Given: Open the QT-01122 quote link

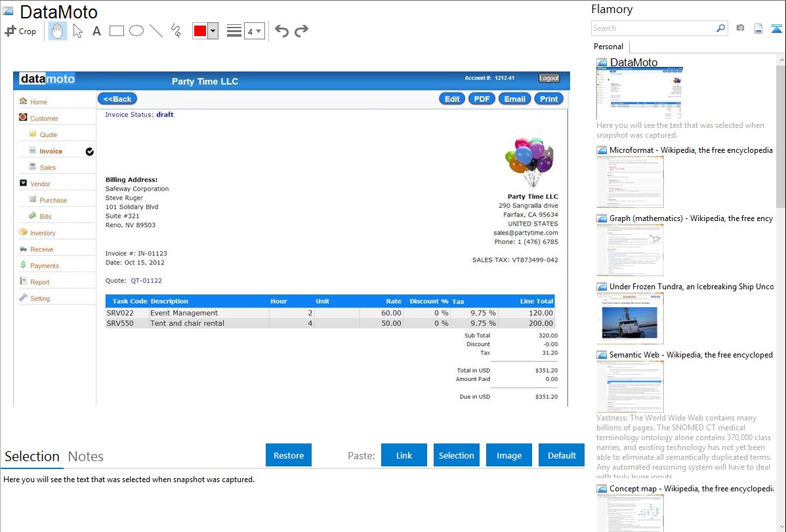Looking at the screenshot, I should coord(146,281).
